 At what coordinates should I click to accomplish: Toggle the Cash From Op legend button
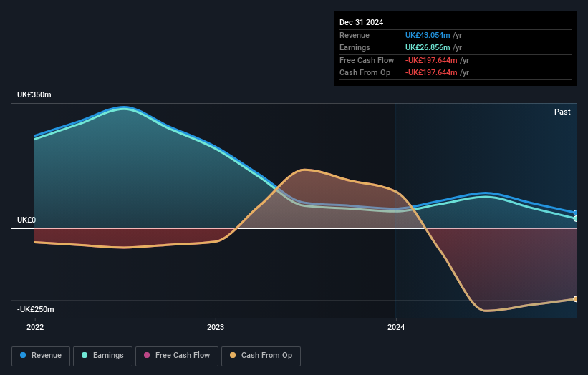point(261,356)
